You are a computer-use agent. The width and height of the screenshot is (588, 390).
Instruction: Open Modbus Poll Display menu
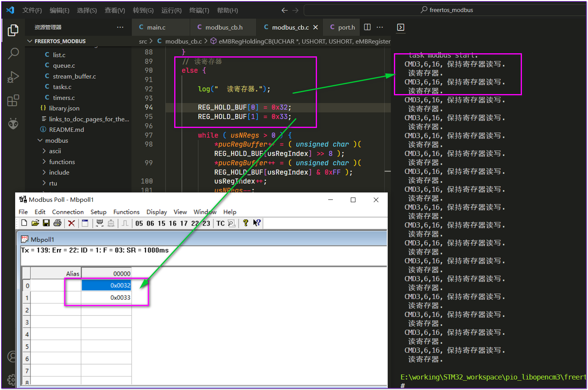157,212
